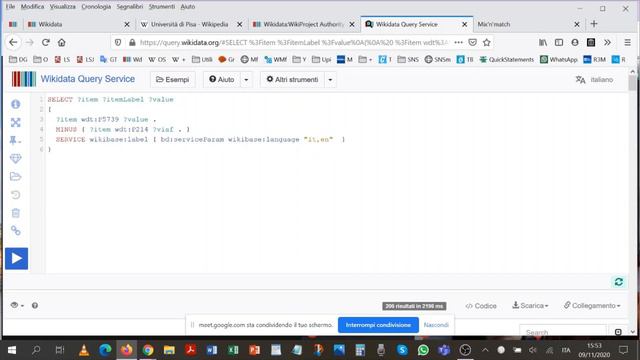Open the File menu
This screenshot has width=640, height=360.
pyautogui.click(x=11, y=7)
